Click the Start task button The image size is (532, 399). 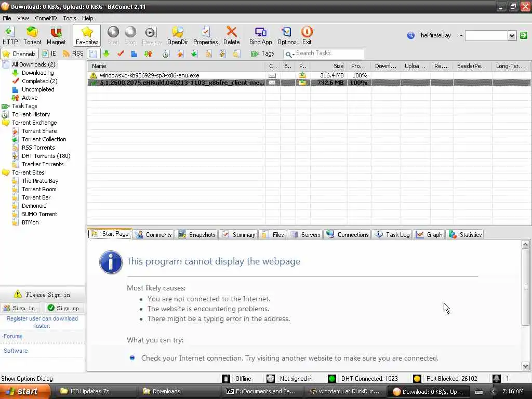(113, 36)
